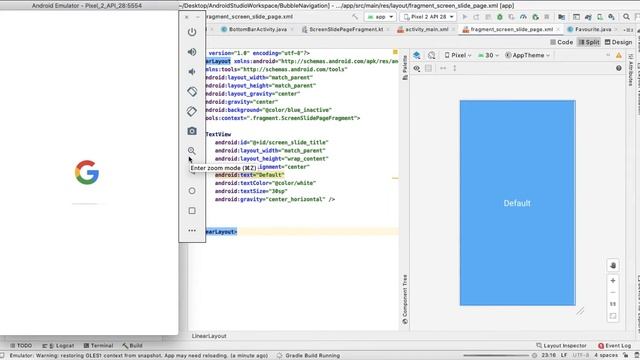The image size is (640, 360).
Task: Switch editor to Split view
Action: (x=589, y=42)
